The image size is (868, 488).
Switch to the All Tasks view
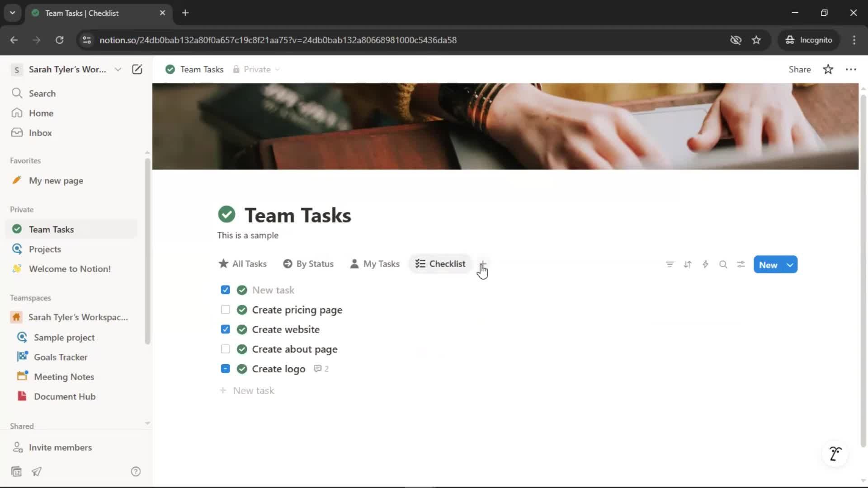tap(243, 264)
